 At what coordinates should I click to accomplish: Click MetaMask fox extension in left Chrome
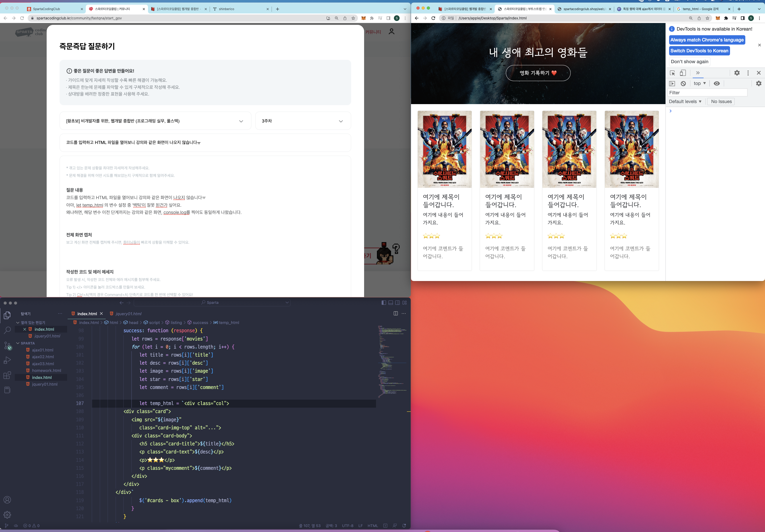pyautogui.click(x=364, y=18)
